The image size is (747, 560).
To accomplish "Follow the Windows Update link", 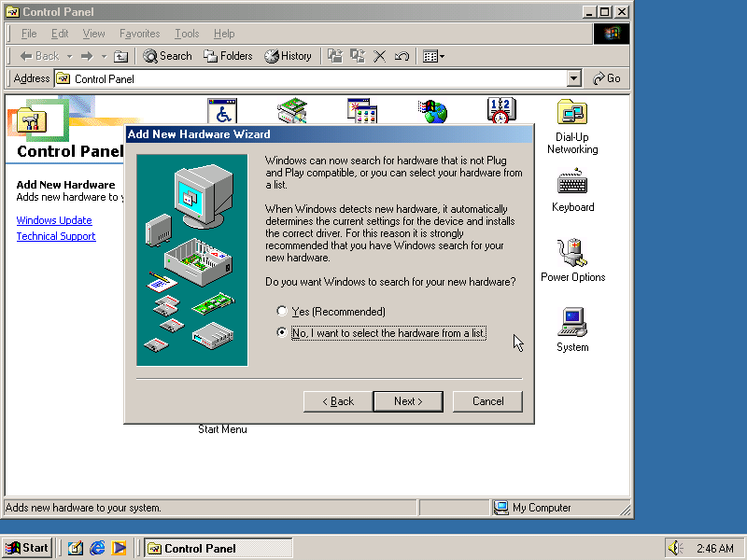I will tap(53, 219).
